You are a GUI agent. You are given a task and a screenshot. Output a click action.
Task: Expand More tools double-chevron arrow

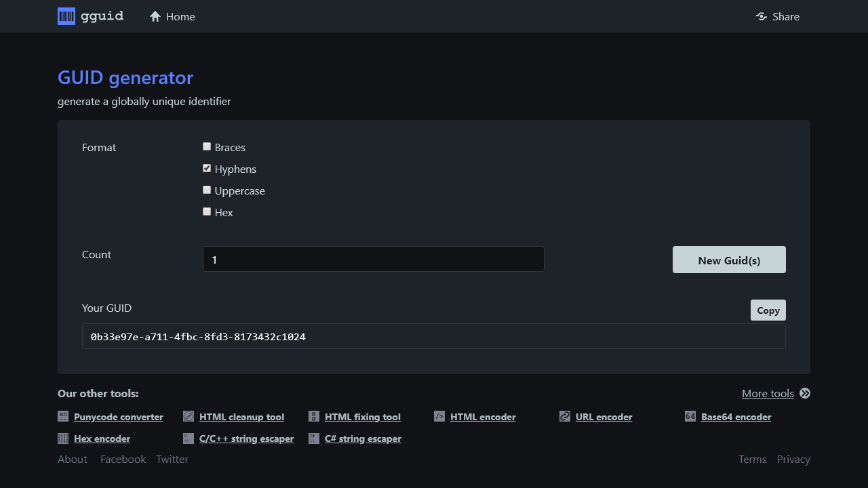click(x=805, y=393)
